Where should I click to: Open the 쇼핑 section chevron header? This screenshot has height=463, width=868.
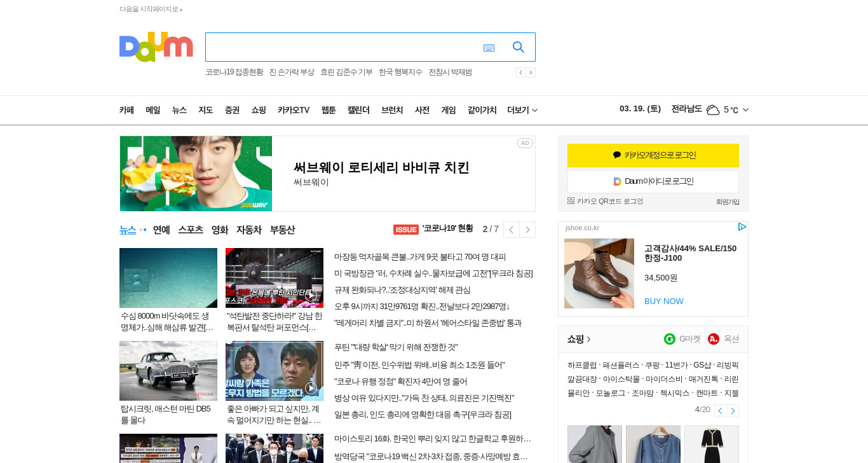(579, 339)
